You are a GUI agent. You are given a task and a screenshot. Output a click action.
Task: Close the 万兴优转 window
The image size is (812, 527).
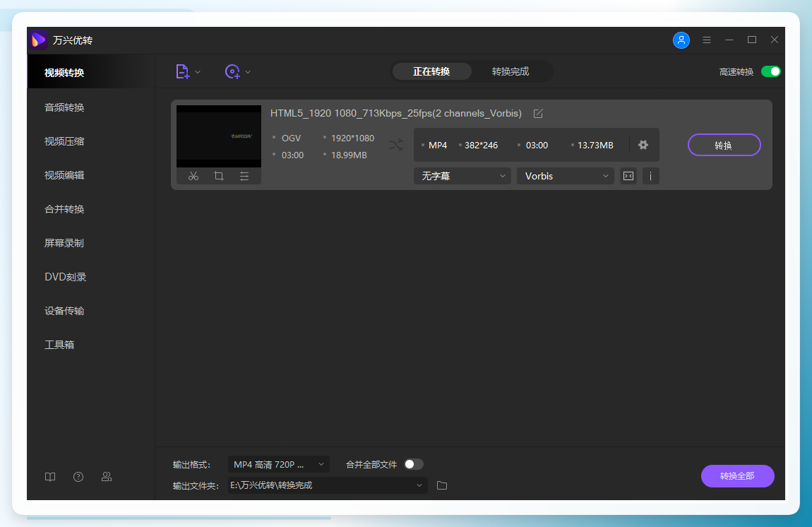[x=774, y=40]
